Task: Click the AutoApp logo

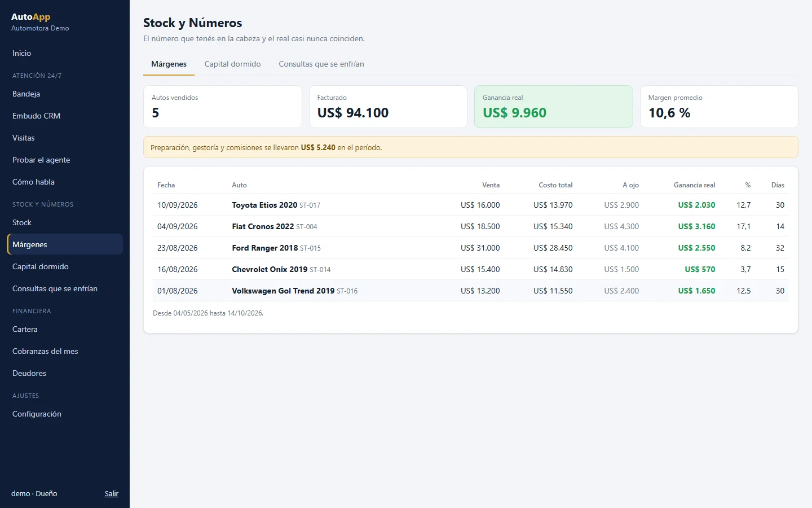Action: tap(31, 17)
